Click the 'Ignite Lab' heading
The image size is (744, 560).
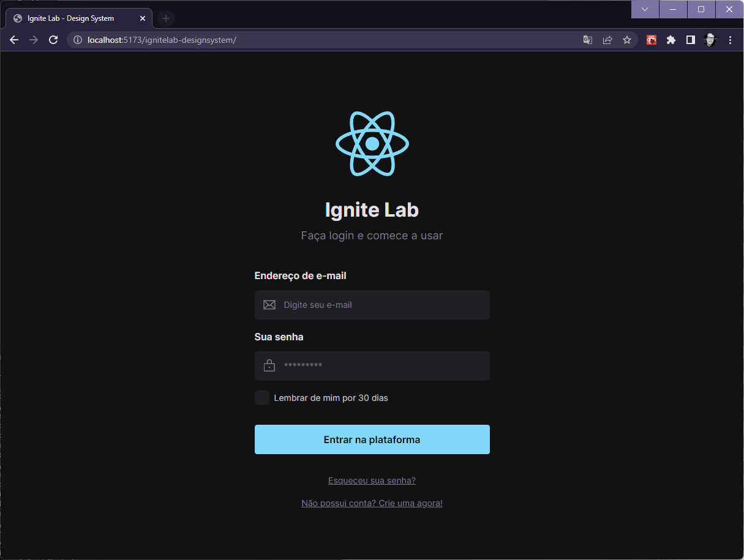pos(372,210)
